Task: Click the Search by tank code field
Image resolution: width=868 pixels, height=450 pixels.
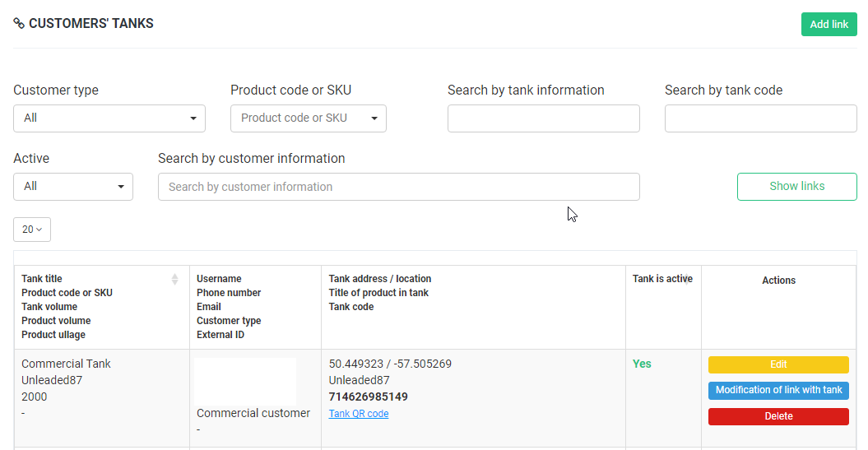Action: tap(760, 118)
